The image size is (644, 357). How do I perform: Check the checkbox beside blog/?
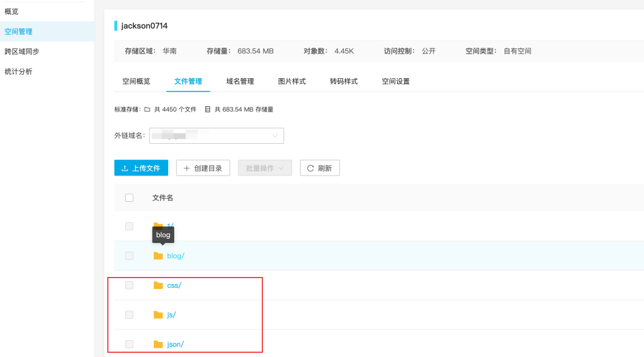click(129, 256)
